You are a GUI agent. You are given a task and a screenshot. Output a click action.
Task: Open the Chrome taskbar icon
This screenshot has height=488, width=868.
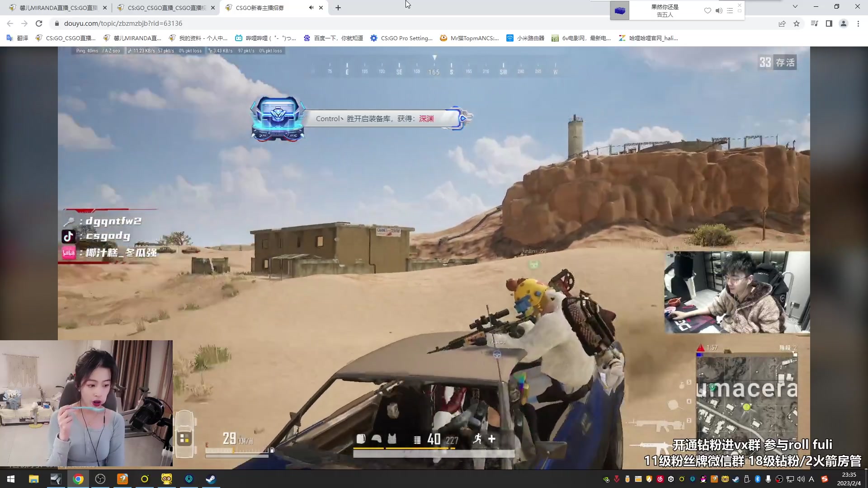pos(78,479)
